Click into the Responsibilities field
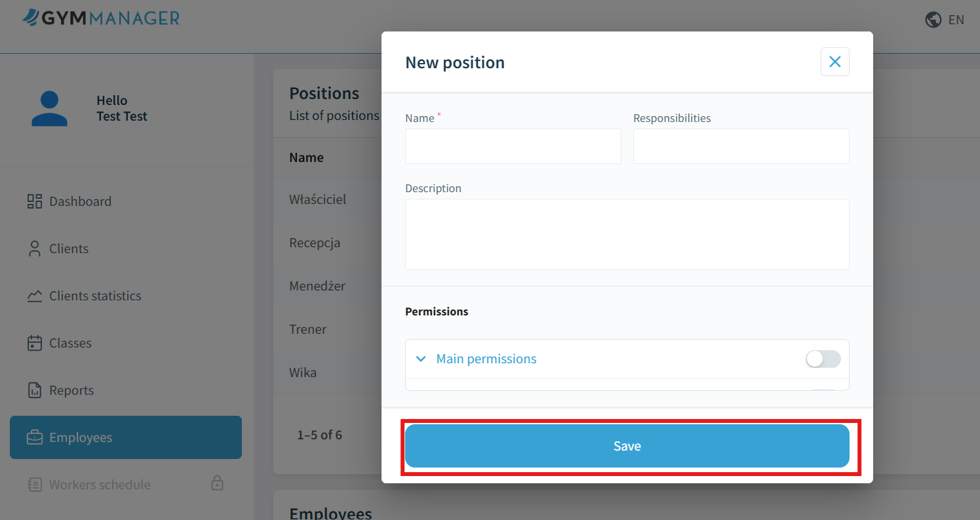The height and width of the screenshot is (520, 980). (741, 146)
